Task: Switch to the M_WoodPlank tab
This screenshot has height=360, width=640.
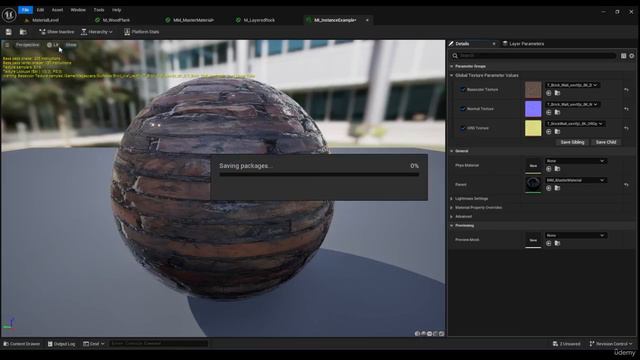Action: click(116, 20)
